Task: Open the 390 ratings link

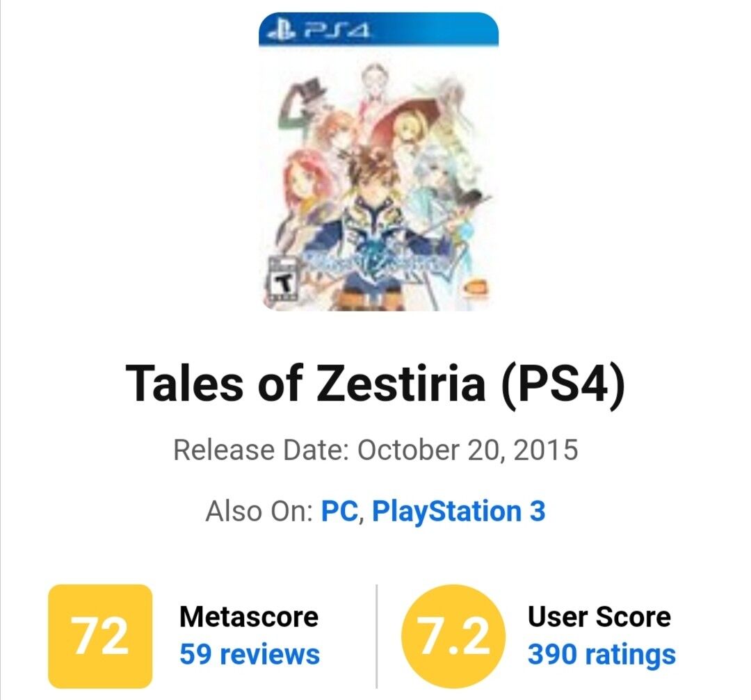Action: coord(601,655)
